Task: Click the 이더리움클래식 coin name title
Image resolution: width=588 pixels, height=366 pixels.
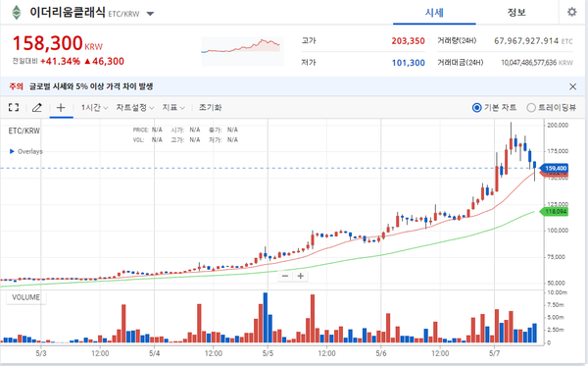Action: (67, 13)
